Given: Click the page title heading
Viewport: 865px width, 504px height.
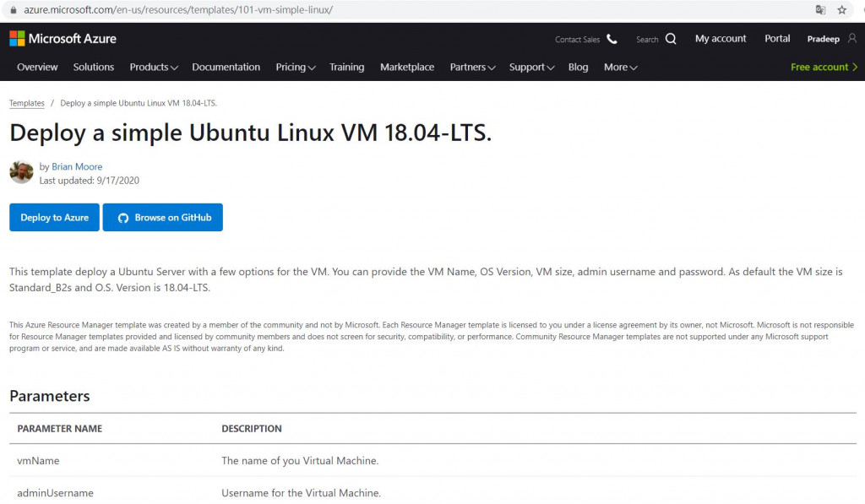Looking at the screenshot, I should [250, 133].
